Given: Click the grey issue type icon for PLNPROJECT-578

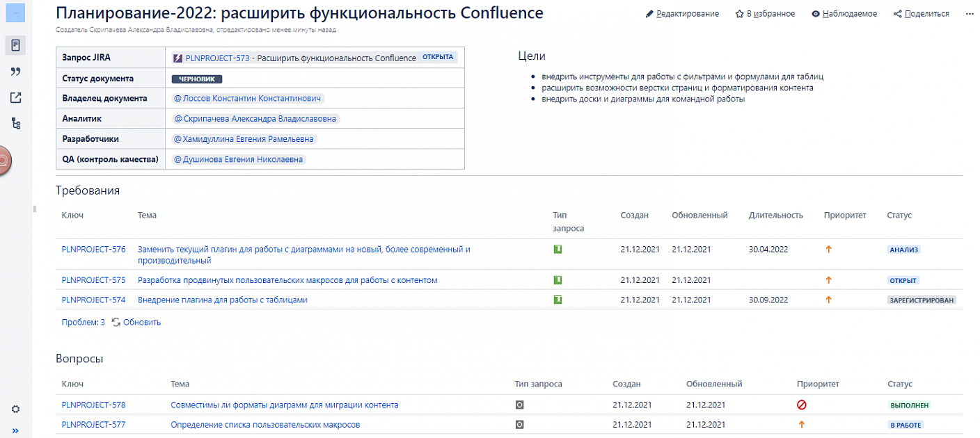Looking at the screenshot, I should coord(519,405).
